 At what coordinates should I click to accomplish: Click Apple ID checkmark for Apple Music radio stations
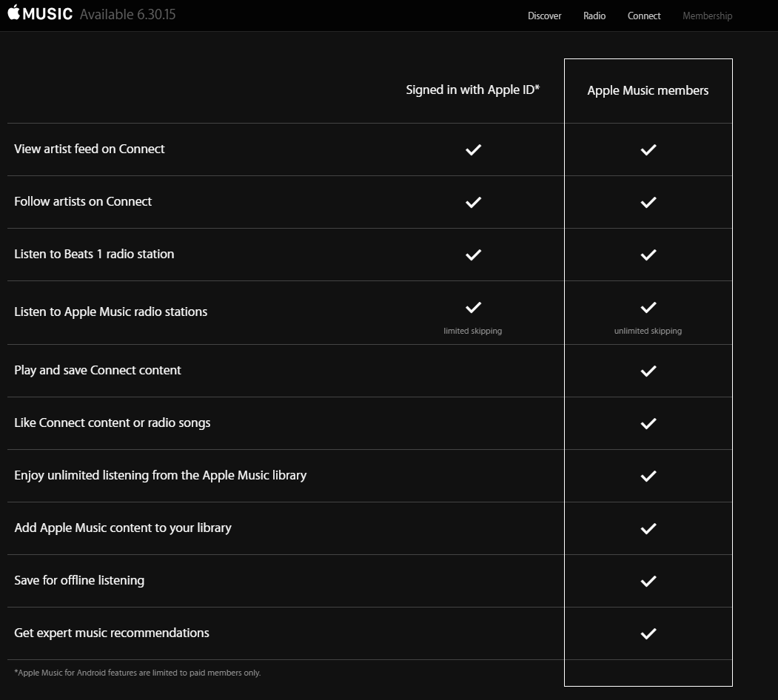(x=473, y=307)
